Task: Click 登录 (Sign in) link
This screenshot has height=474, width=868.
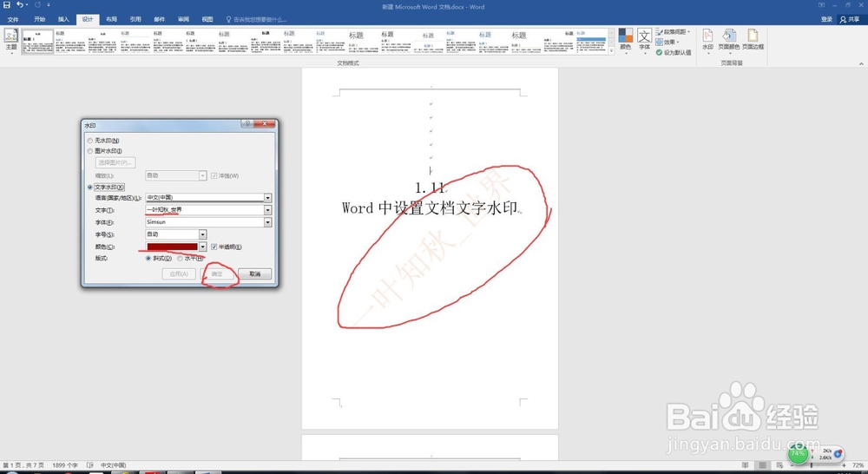Action: tap(826, 19)
